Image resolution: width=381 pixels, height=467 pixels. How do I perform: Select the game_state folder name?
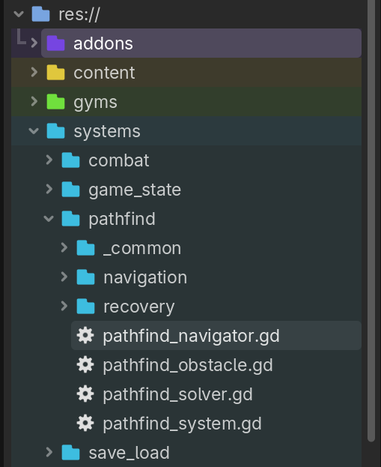135,190
